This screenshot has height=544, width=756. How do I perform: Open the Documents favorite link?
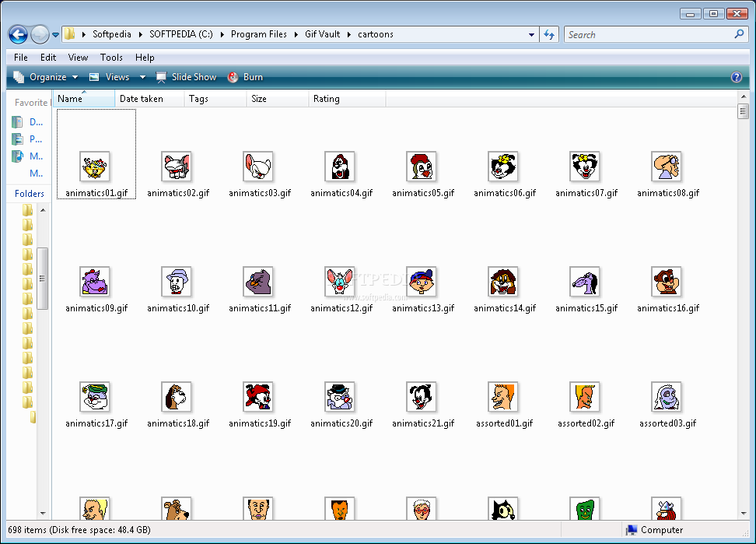(x=28, y=122)
